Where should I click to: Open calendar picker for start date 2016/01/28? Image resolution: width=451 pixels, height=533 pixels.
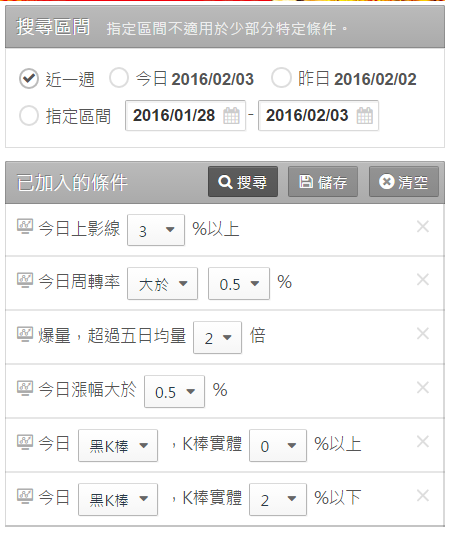(x=231, y=116)
